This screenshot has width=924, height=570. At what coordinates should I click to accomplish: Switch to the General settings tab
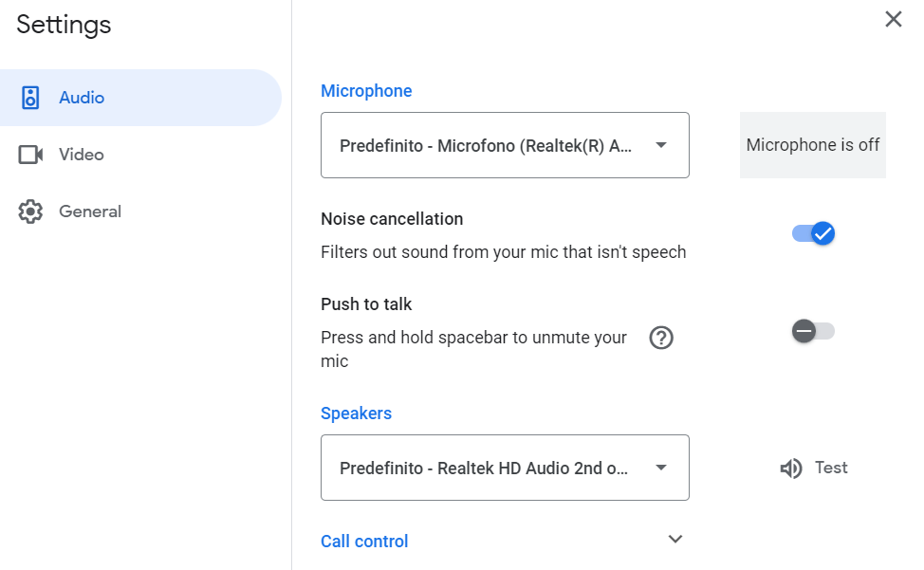pos(90,211)
